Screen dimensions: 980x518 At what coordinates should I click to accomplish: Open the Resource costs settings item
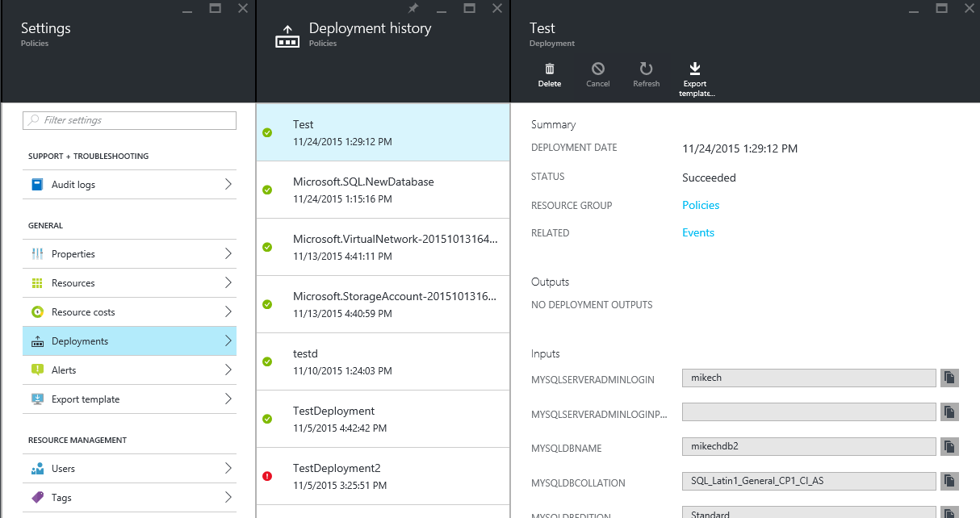[x=129, y=312]
